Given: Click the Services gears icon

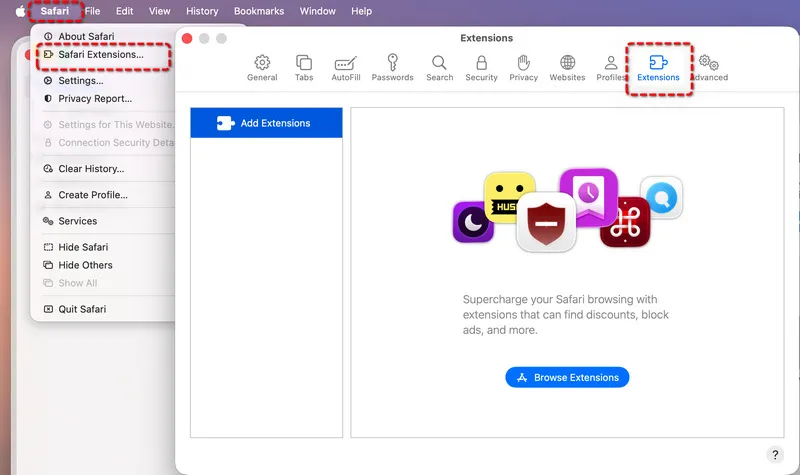Looking at the screenshot, I should pyautogui.click(x=48, y=221).
